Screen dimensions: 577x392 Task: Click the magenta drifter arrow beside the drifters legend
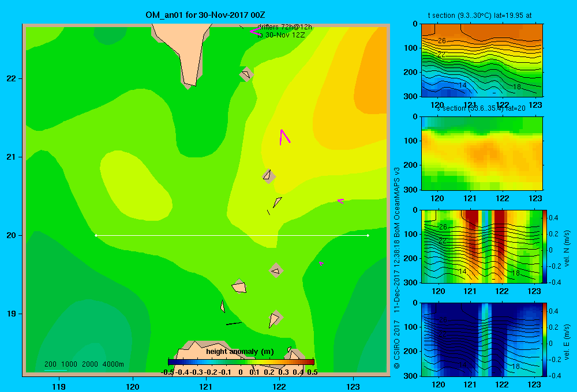click(255, 31)
